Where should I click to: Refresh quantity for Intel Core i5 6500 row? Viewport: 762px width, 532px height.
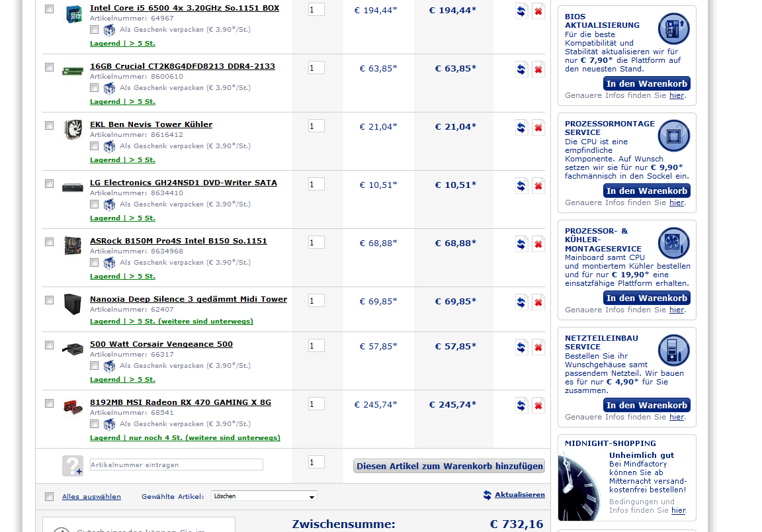point(521,11)
